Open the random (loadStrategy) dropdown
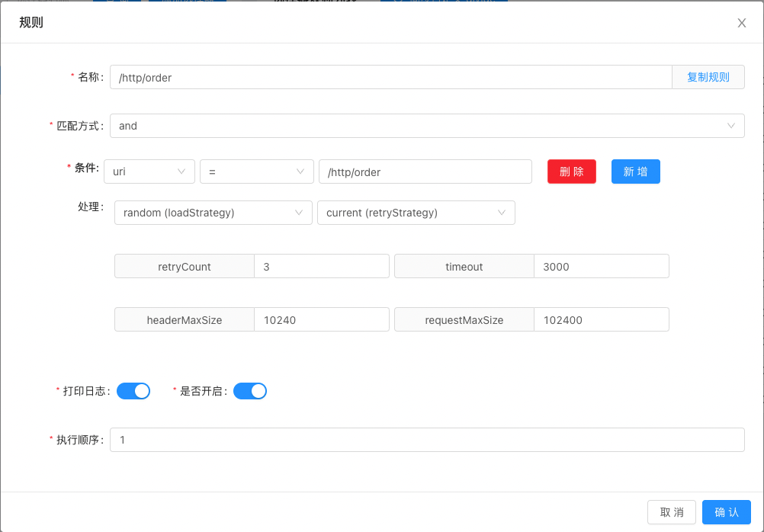The image size is (764, 532). 213,213
